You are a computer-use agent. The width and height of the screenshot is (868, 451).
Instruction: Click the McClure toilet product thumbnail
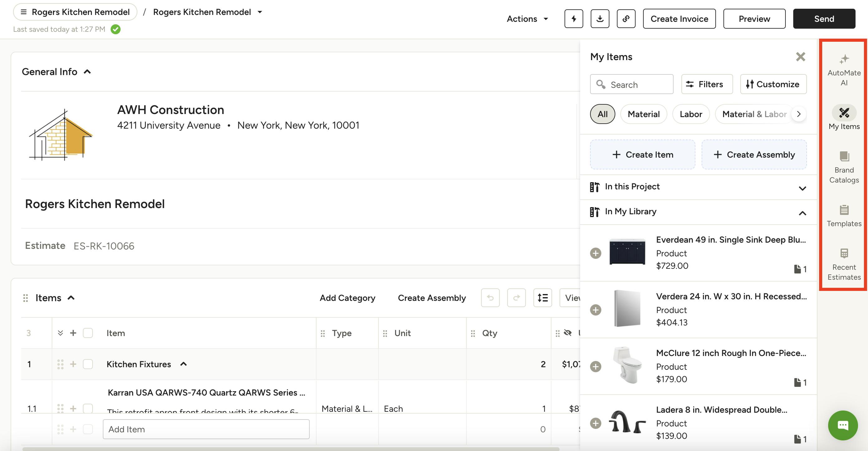(x=627, y=365)
